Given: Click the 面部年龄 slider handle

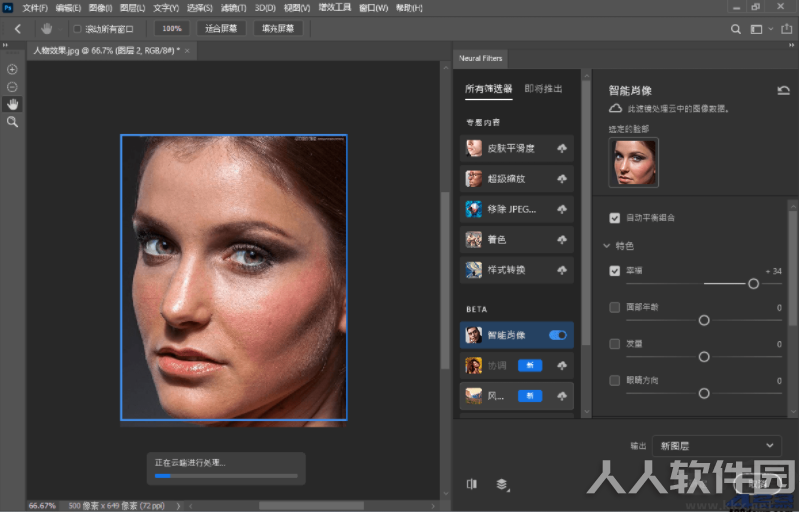Looking at the screenshot, I should tap(704, 320).
